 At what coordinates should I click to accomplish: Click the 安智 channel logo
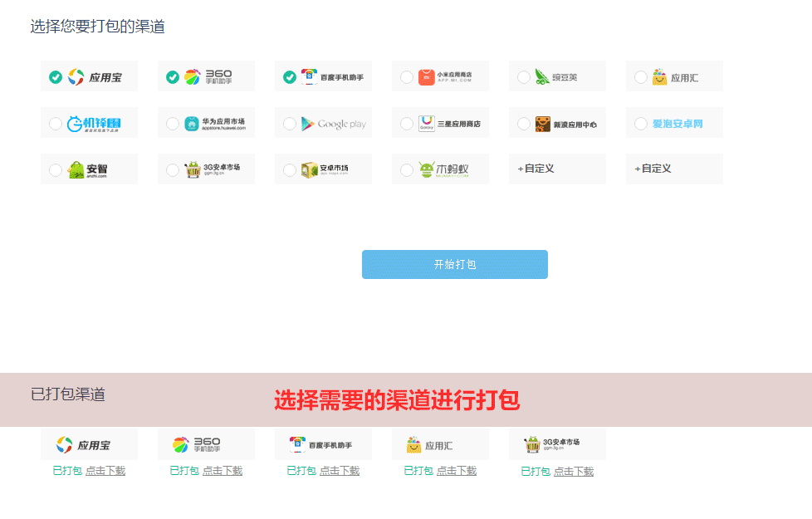click(x=88, y=170)
